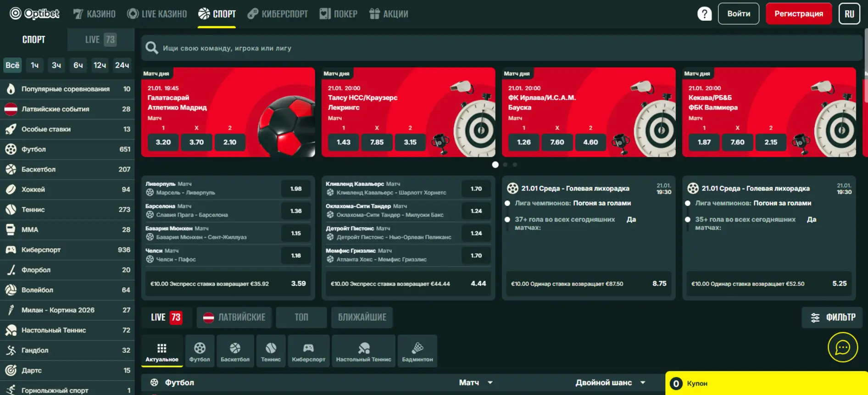Open the RU language selector
Viewport: 868px width, 395px height.
pos(849,14)
